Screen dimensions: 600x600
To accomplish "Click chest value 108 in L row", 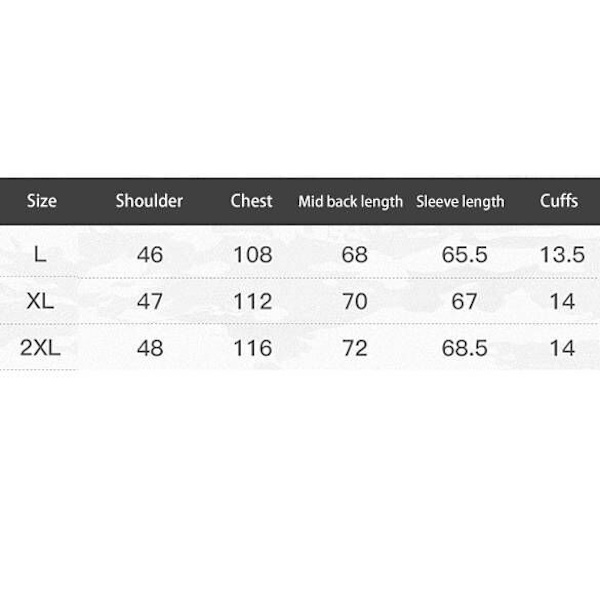I will click(x=252, y=255).
